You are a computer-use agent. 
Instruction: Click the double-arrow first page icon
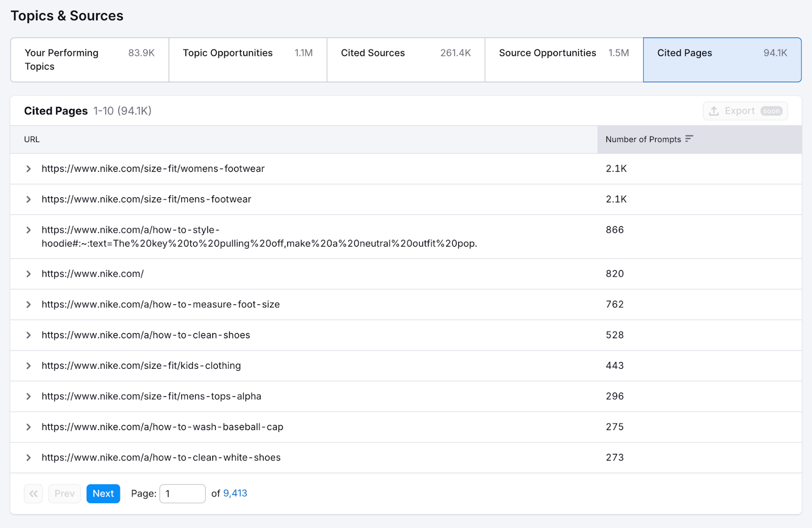click(33, 494)
